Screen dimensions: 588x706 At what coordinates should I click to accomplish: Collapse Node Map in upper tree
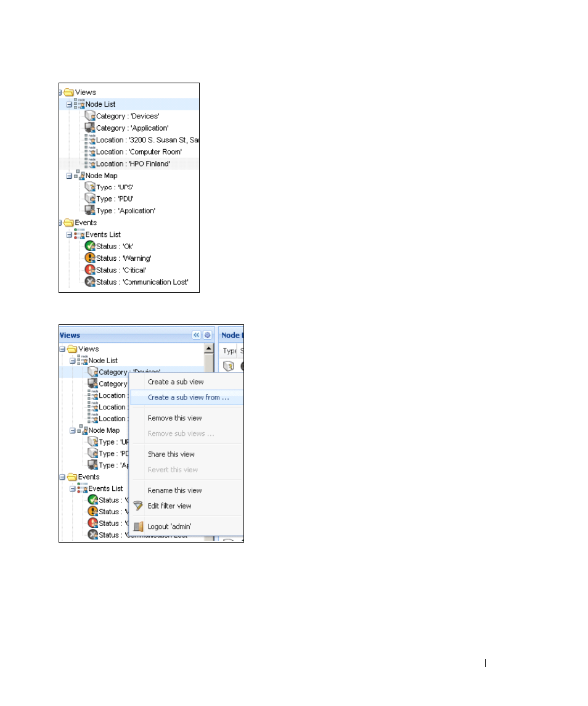pyautogui.click(x=69, y=176)
